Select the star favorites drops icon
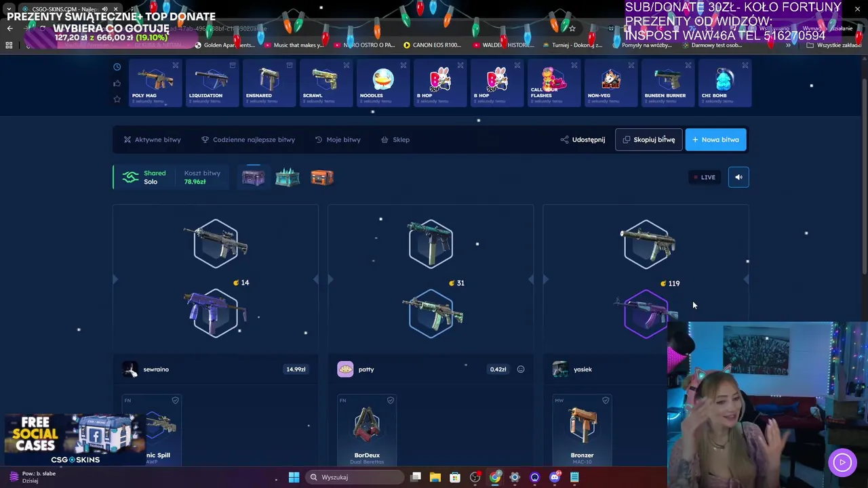This screenshot has width=868, height=488. coord(117,100)
